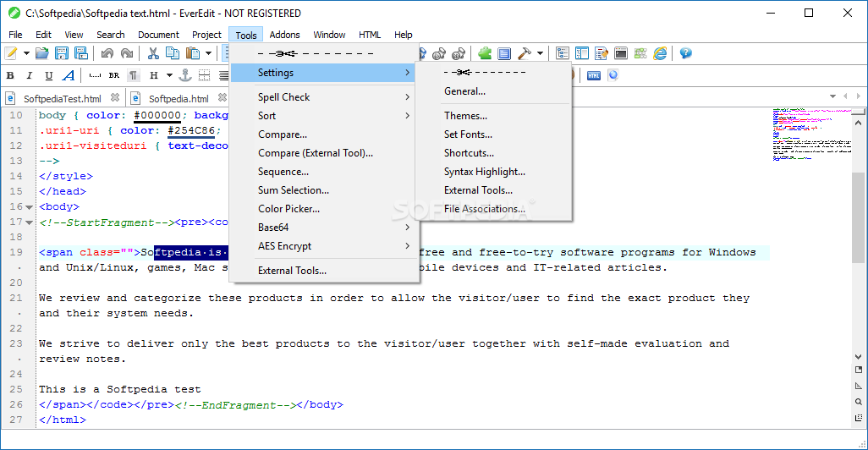The image size is (868, 450).
Task: Expand the Base64 submenu
Action: (322, 228)
